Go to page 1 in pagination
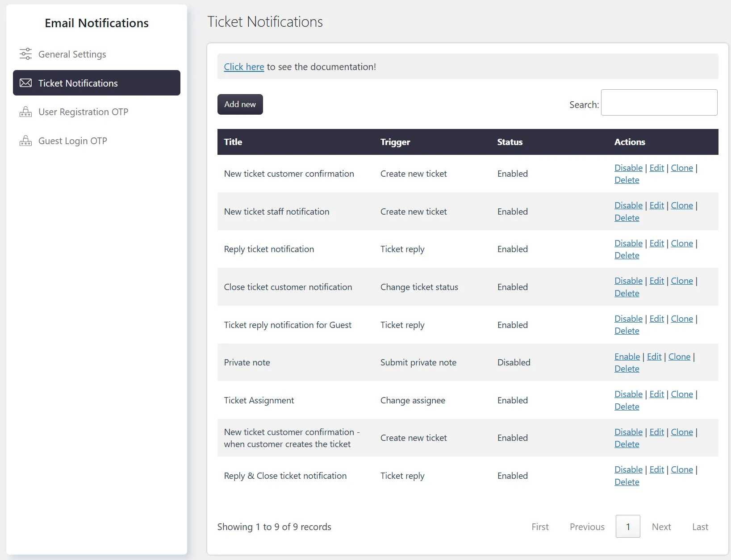 coord(627,527)
